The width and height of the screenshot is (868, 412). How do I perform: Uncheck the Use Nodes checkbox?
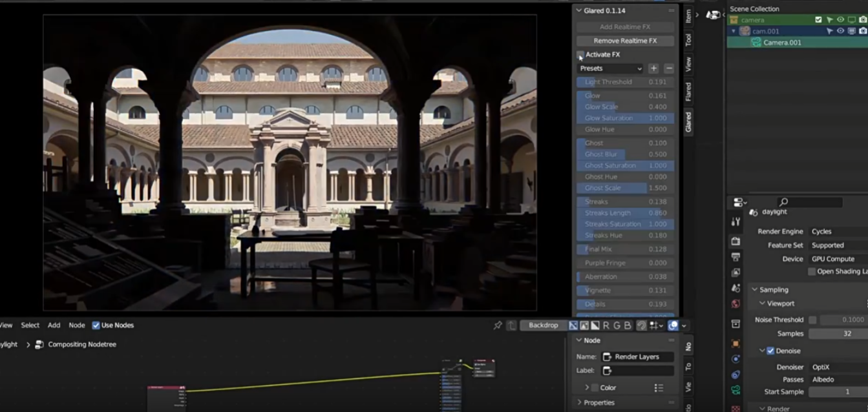tap(96, 325)
